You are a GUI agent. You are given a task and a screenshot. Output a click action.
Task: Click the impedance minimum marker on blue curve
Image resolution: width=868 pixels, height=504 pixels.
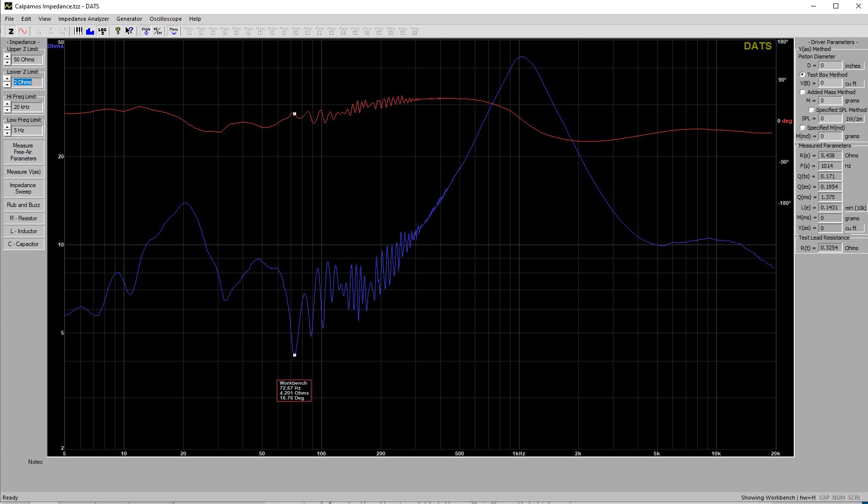295,355
